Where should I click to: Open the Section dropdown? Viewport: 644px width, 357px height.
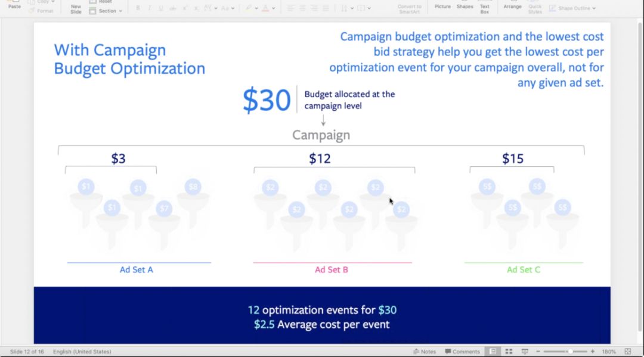coord(106,11)
